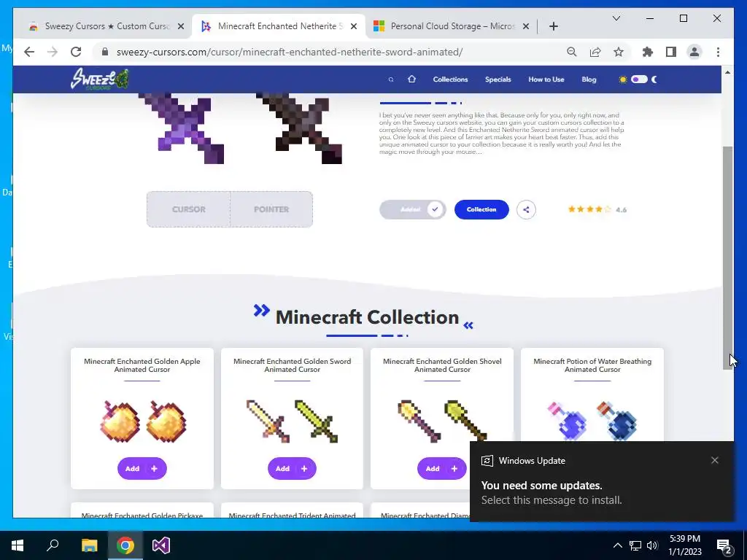
Task: Open the Extensions puzzle icon
Action: pos(648,52)
